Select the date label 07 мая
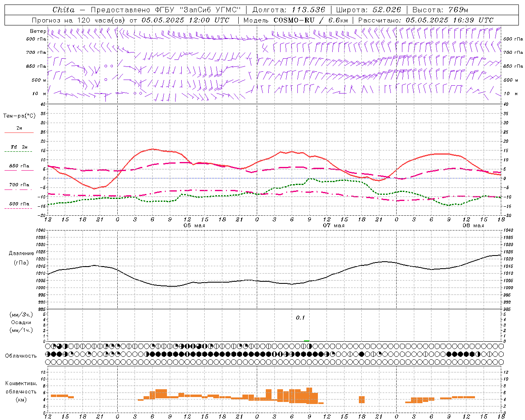The image size is (525, 420). pyautogui.click(x=333, y=226)
